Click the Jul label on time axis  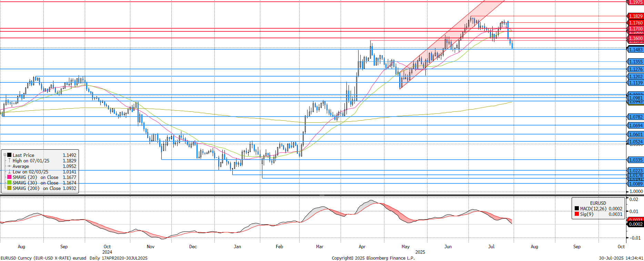pyautogui.click(x=491, y=247)
